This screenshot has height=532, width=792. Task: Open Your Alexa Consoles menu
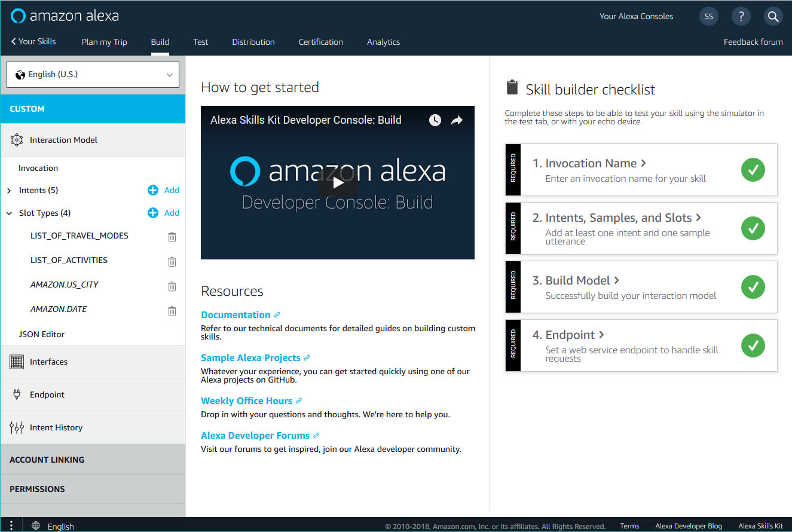pos(636,16)
